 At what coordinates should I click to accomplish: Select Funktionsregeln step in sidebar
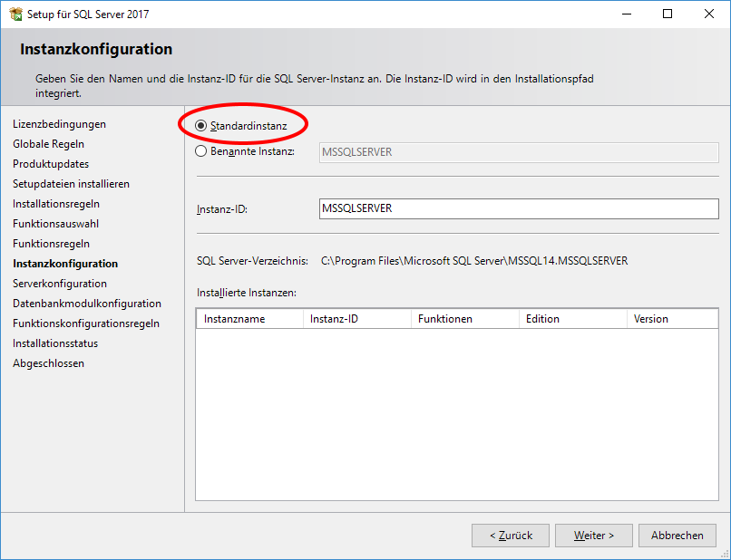51,244
